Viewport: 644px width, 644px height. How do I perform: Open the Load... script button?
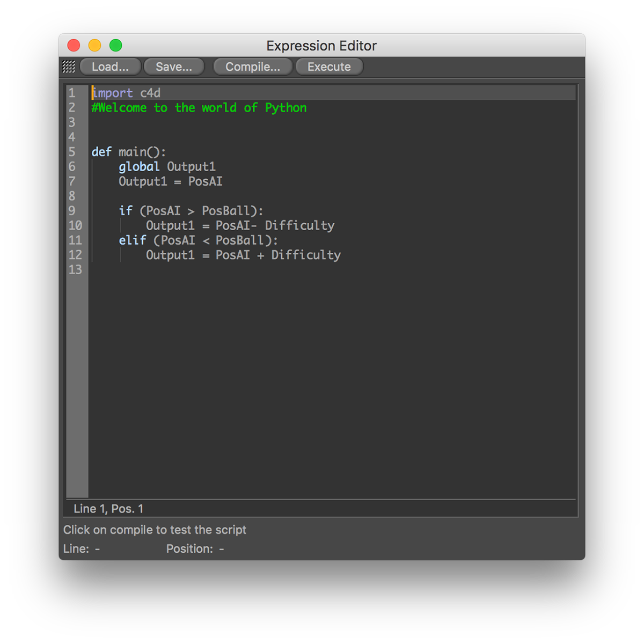(x=110, y=67)
